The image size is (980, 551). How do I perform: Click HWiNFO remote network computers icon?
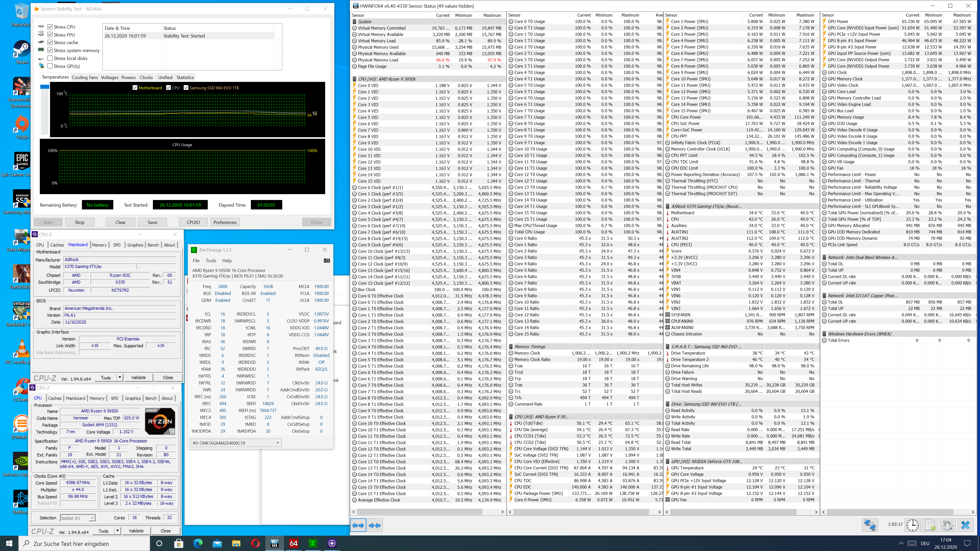coord(870,525)
